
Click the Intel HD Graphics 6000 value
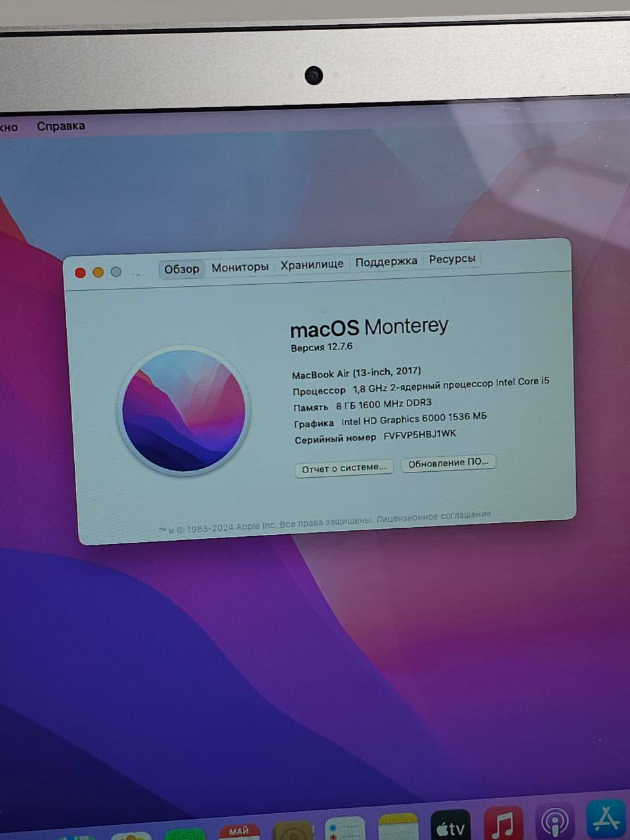pos(414,419)
